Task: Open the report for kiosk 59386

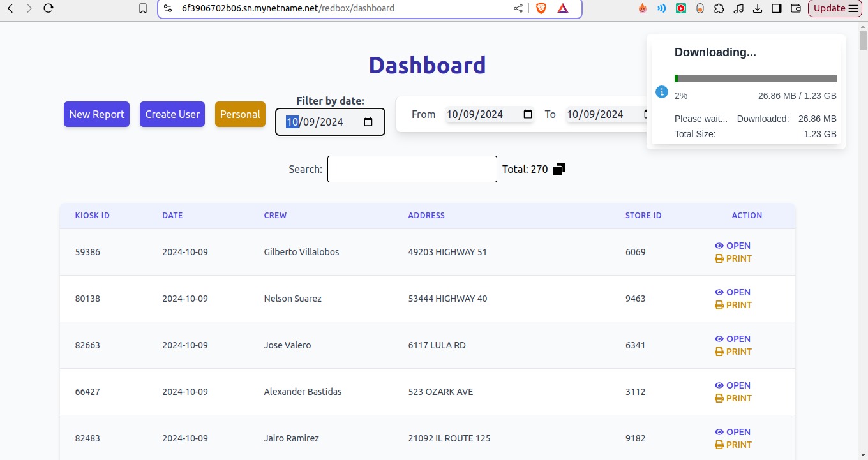Action: (x=733, y=246)
